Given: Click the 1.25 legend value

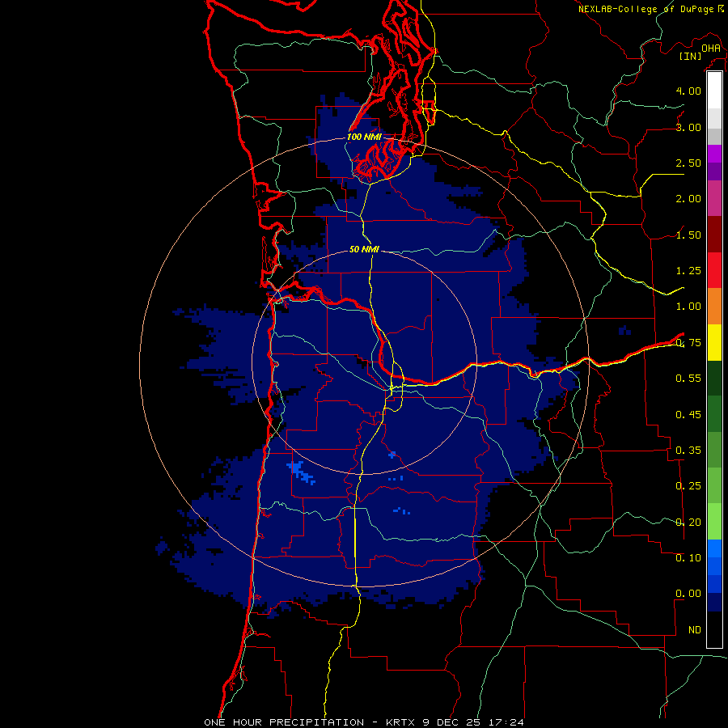Looking at the screenshot, I should point(688,271).
